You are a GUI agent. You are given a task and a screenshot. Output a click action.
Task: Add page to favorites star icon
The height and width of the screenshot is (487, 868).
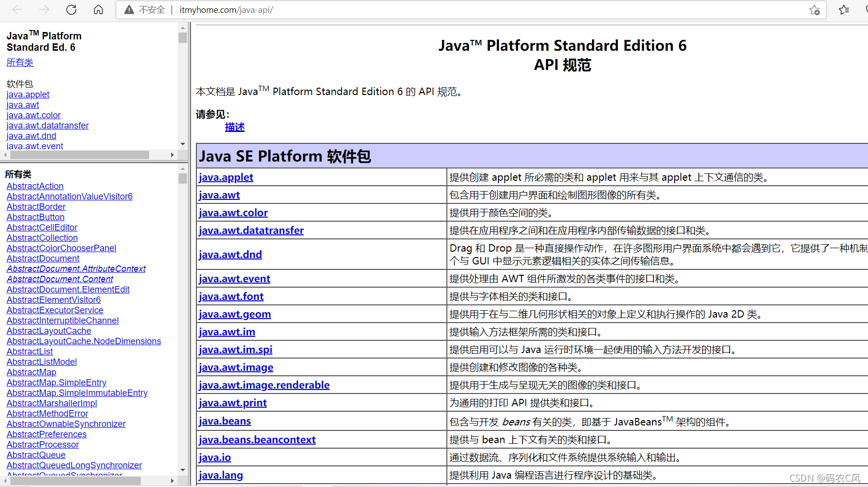[814, 10]
